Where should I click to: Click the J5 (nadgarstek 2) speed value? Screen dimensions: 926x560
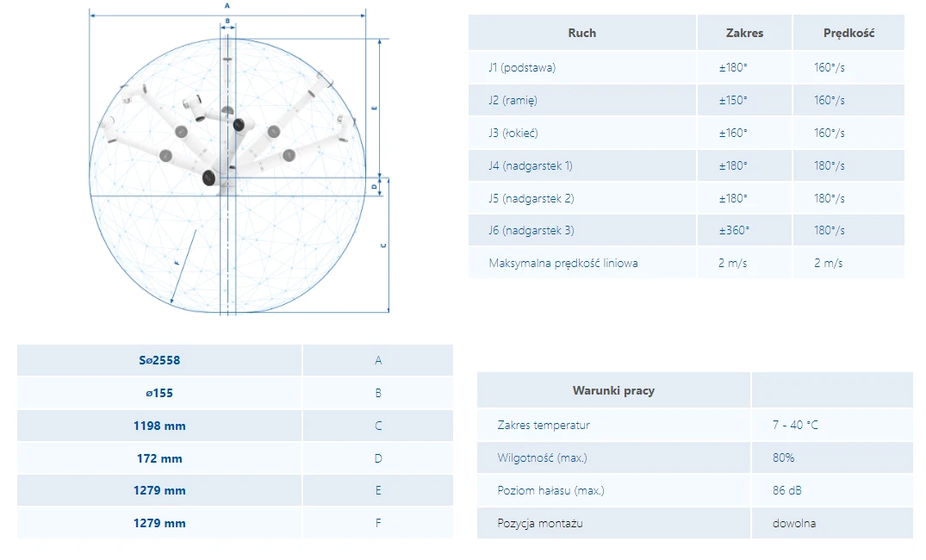coord(830,198)
